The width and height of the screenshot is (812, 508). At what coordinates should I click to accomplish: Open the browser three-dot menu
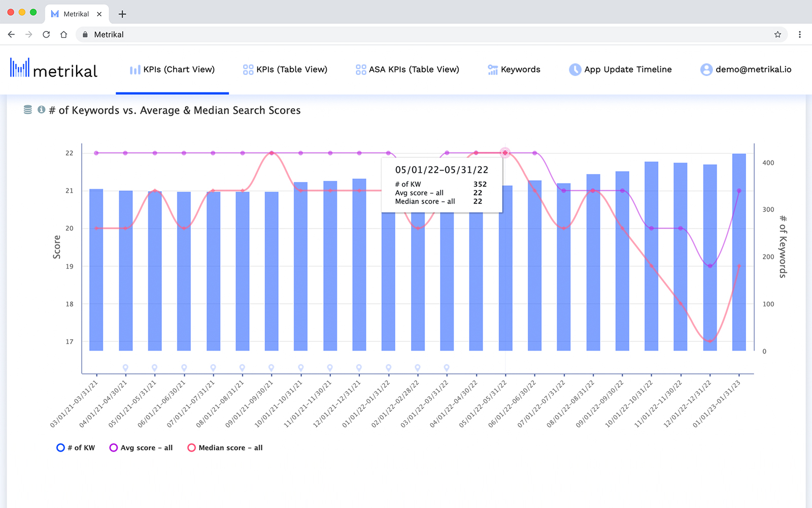point(800,35)
